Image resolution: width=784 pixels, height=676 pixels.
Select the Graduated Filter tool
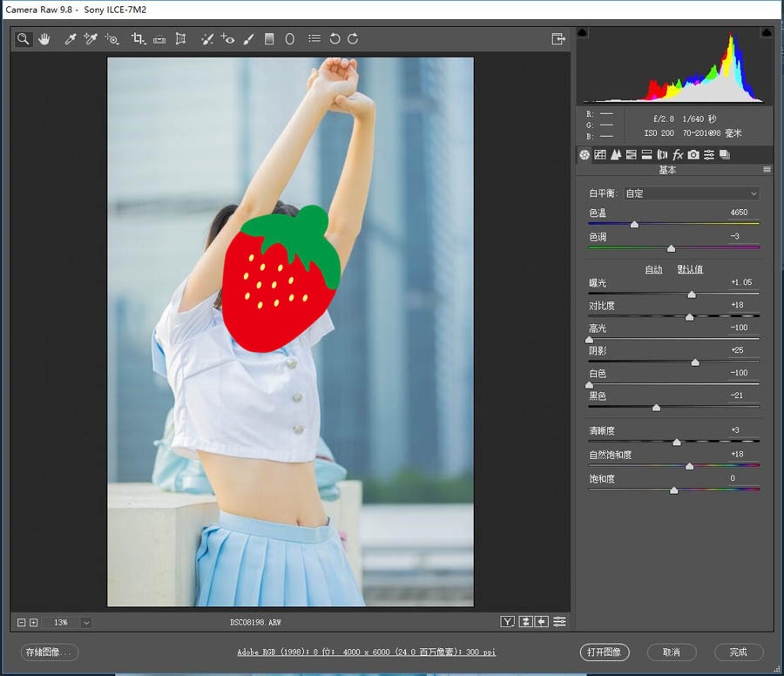pyautogui.click(x=269, y=39)
